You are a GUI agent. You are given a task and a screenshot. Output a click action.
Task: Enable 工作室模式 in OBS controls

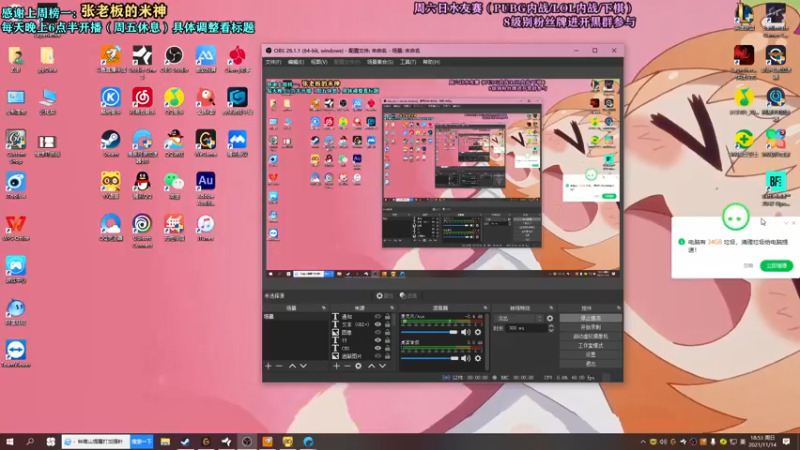pyautogui.click(x=590, y=345)
